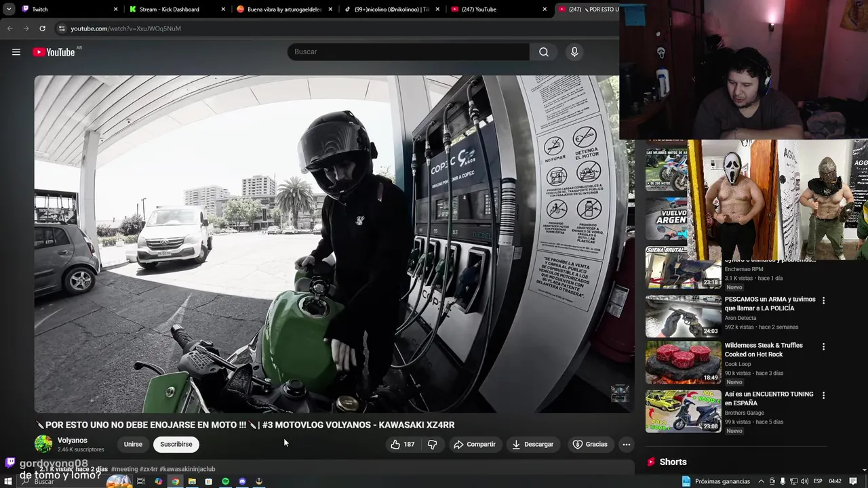View site information icon in address bar

(62, 28)
